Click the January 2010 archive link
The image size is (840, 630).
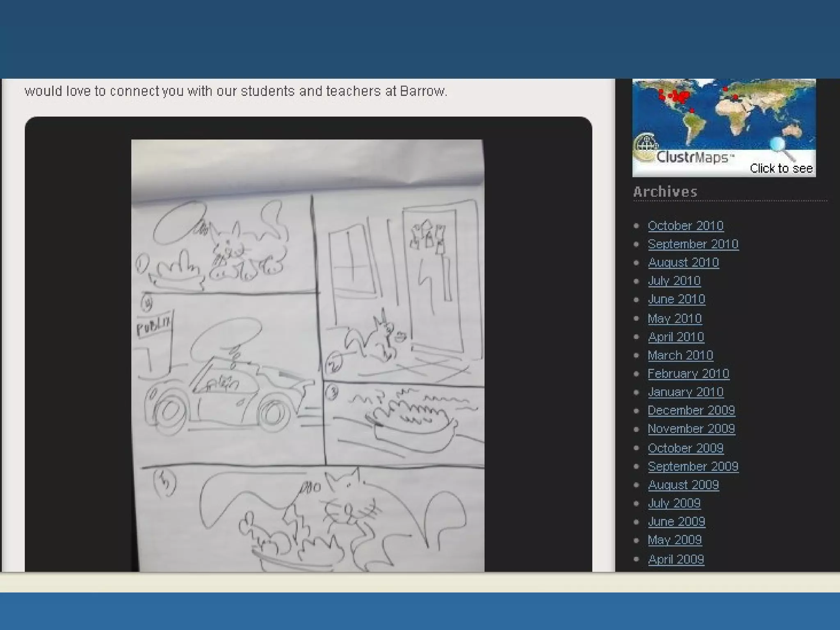[685, 392]
